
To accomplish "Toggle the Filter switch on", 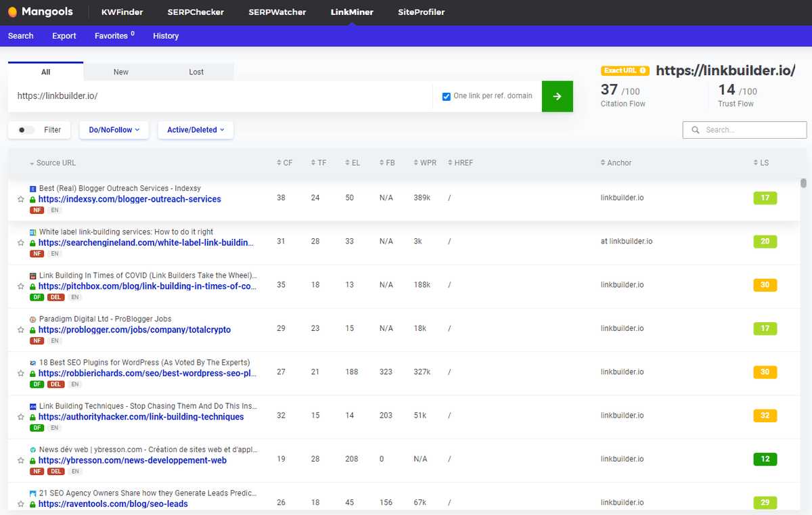I will (x=26, y=130).
